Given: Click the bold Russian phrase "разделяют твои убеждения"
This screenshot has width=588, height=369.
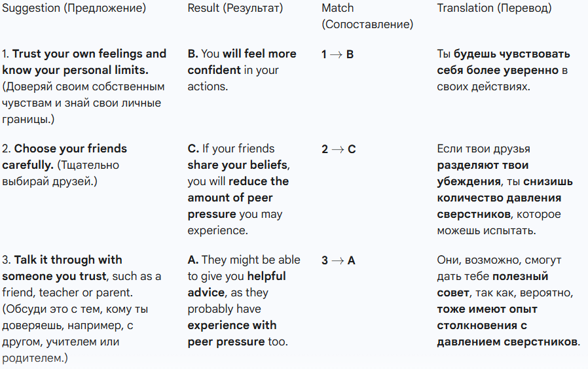Looking at the screenshot, I should 483,173.
